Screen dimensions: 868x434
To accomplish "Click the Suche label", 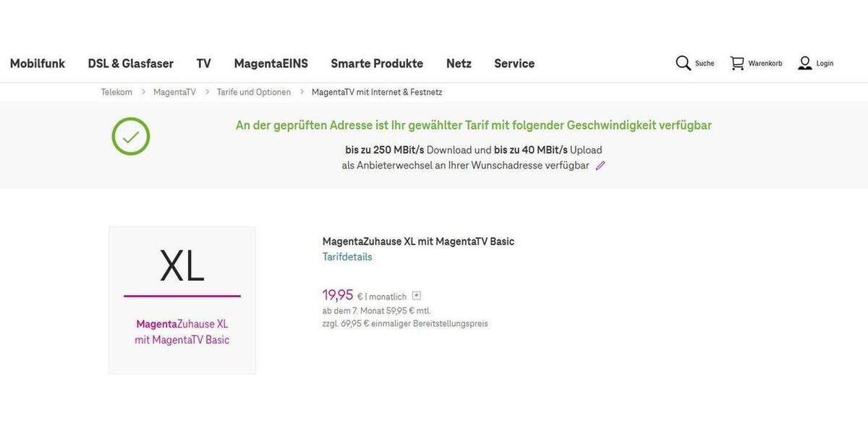I will 705,64.
